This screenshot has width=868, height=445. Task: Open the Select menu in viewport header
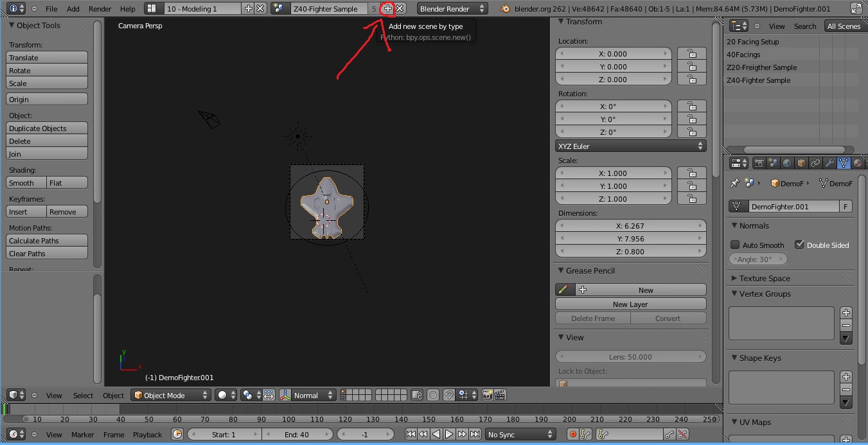pyautogui.click(x=83, y=396)
